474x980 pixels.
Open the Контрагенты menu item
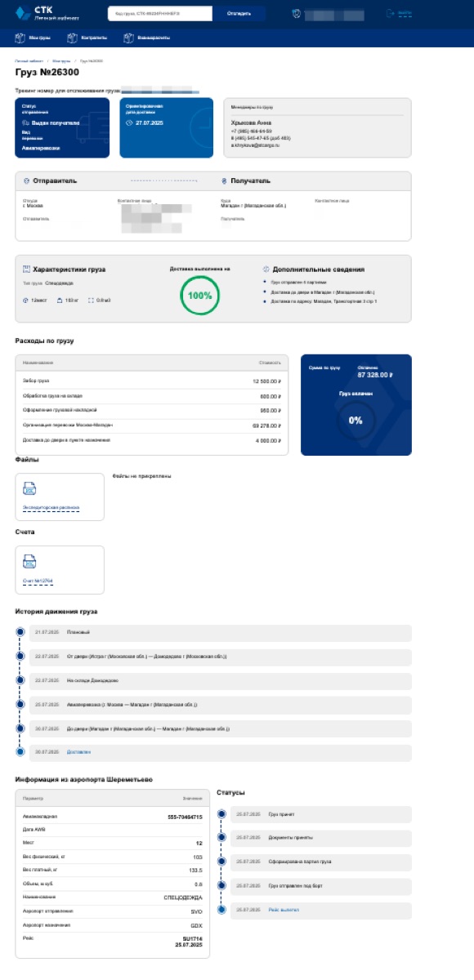point(93,38)
